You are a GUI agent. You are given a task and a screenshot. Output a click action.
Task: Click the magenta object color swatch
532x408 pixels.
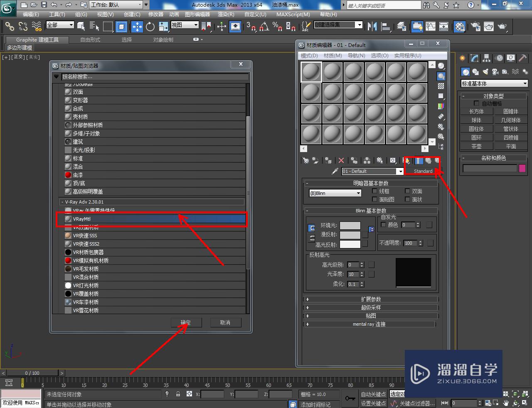point(522,168)
